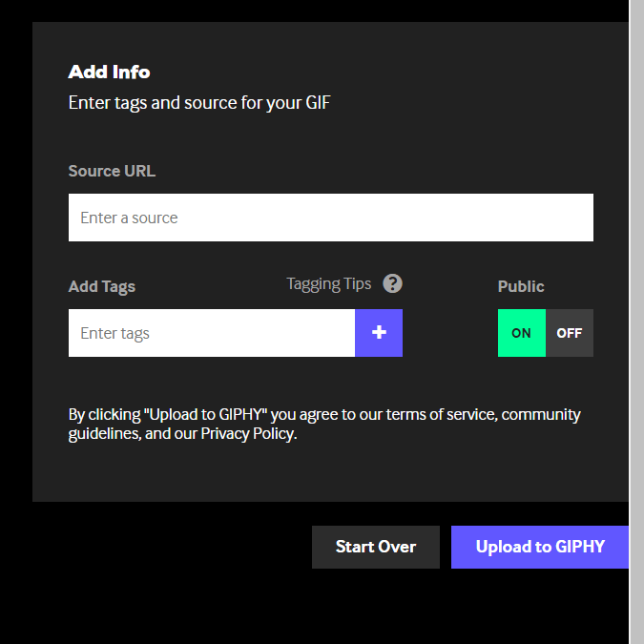Click the Tagging Tips question mark icon
This screenshot has height=644, width=644.
tap(392, 283)
